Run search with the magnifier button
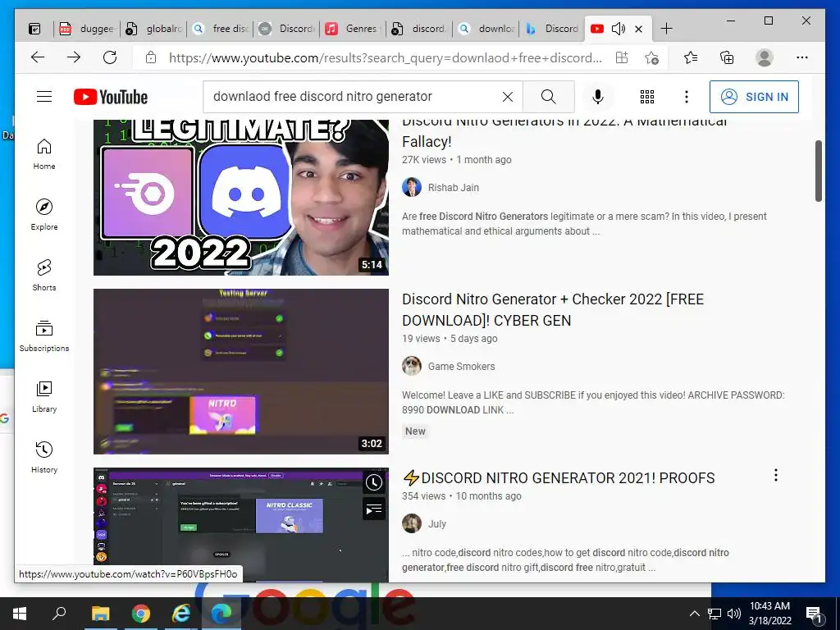Viewport: 840px width, 630px height. pyautogui.click(x=548, y=97)
